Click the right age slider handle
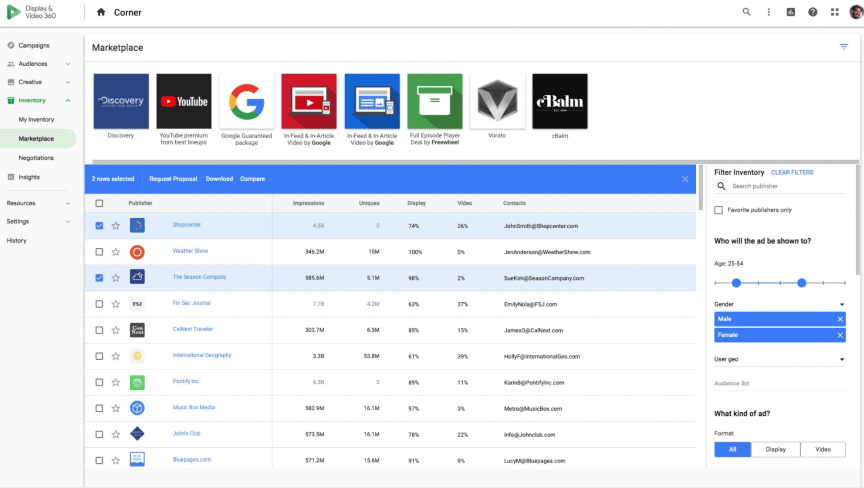864x488 pixels. [802, 283]
